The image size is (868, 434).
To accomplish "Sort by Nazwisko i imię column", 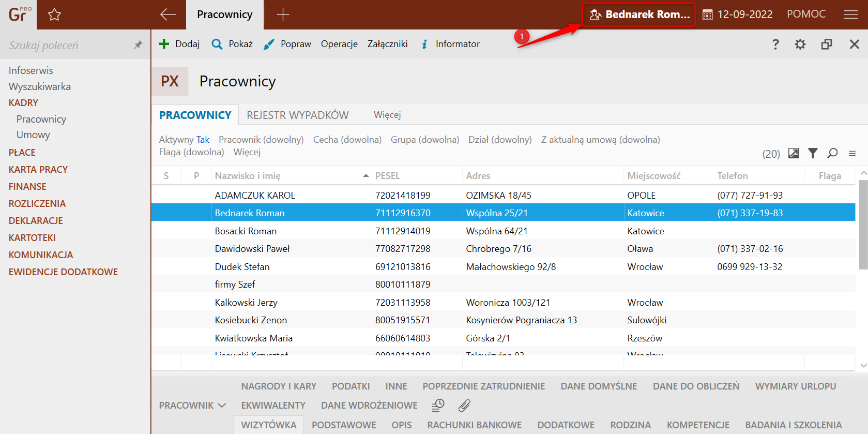I will (292, 176).
